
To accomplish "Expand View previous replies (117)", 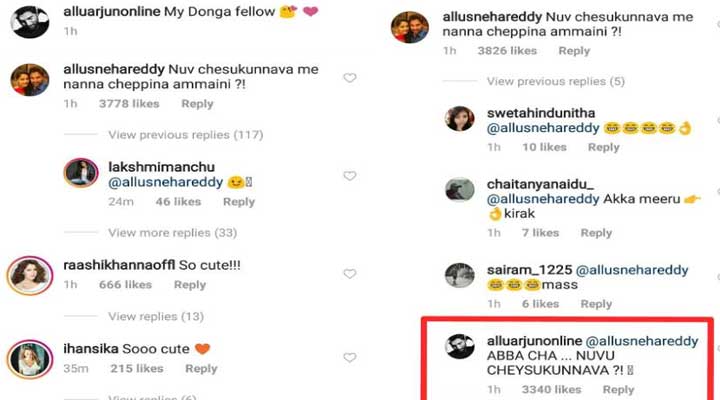I will click(x=185, y=134).
